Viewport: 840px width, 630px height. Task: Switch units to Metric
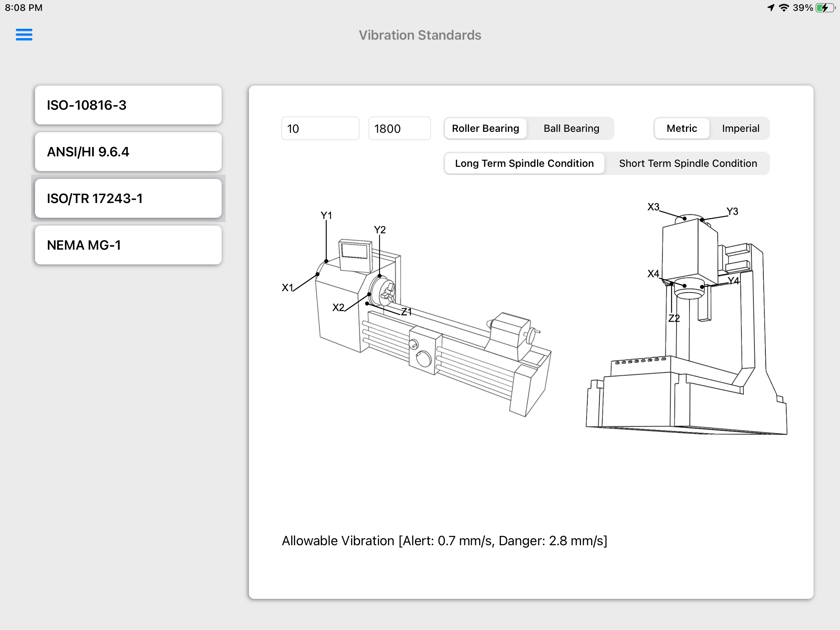click(681, 128)
